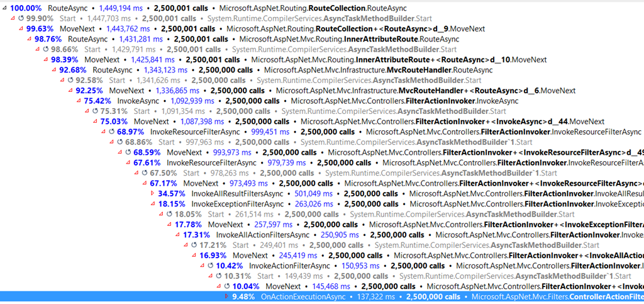Click the 979,739 ms time value
The height and width of the screenshot is (304, 644).
click(286, 162)
